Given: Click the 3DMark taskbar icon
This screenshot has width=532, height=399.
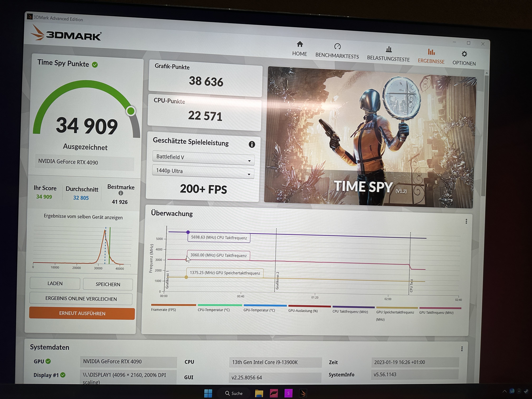Looking at the screenshot, I should [x=303, y=393].
